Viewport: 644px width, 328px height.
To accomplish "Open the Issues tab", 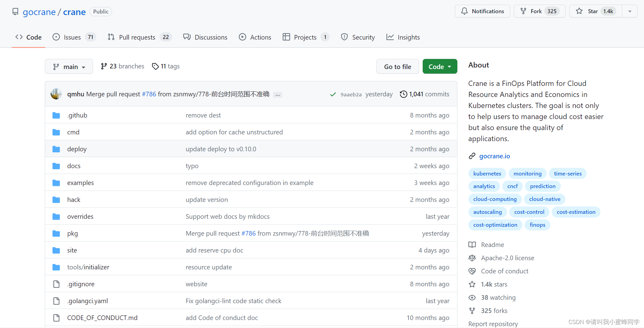I will pyautogui.click(x=74, y=37).
